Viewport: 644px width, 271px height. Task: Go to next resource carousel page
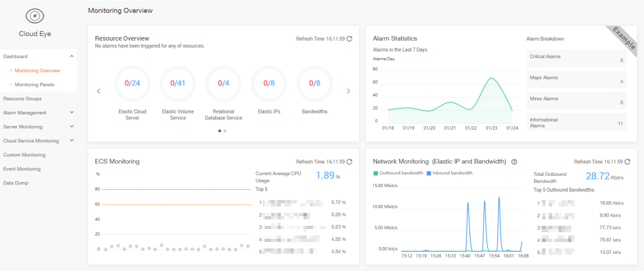348,91
